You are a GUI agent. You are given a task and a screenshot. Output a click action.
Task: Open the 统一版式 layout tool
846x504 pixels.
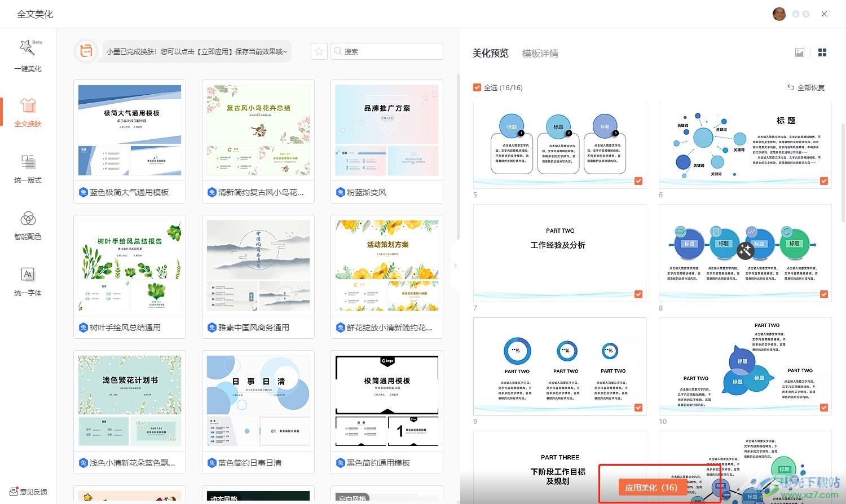[x=28, y=162]
